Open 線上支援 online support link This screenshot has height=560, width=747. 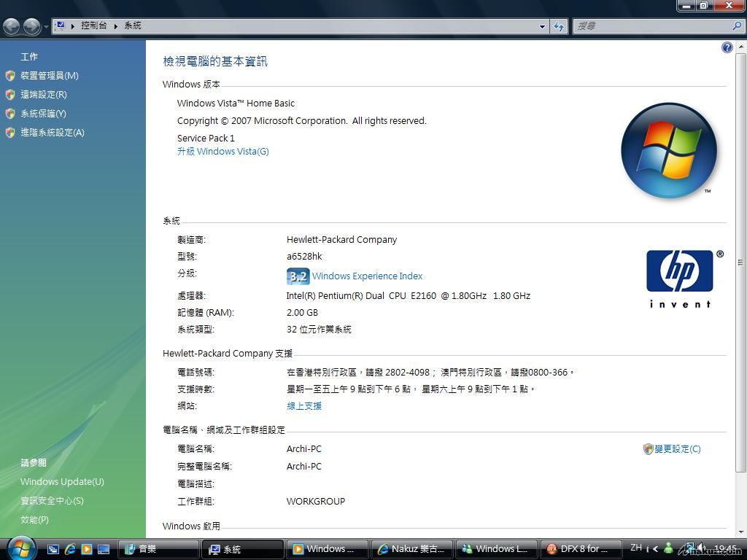point(304,406)
